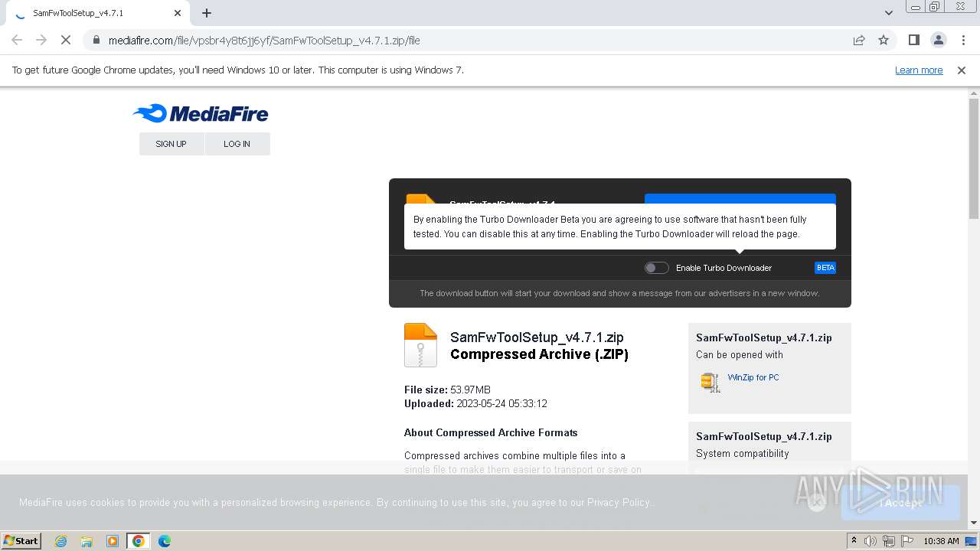Open Chrome's three-dot menu

[962, 41]
